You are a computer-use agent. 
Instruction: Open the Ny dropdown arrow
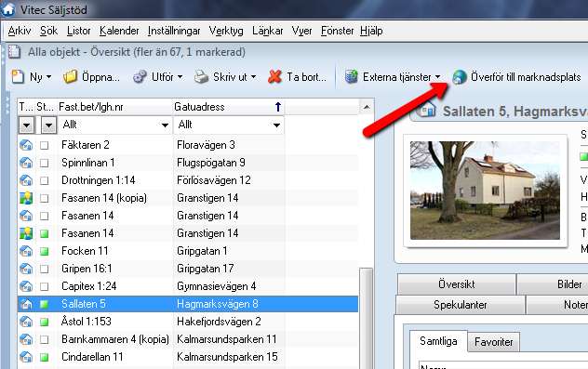click(48, 77)
